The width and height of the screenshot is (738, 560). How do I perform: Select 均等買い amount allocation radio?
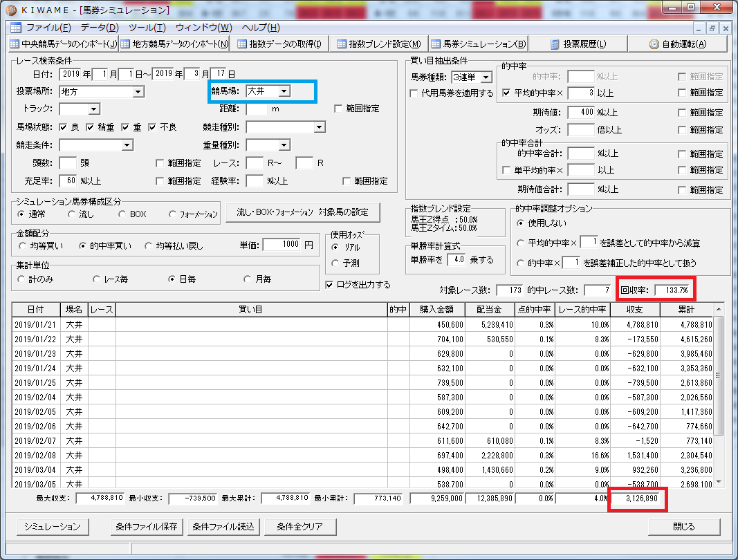22,245
